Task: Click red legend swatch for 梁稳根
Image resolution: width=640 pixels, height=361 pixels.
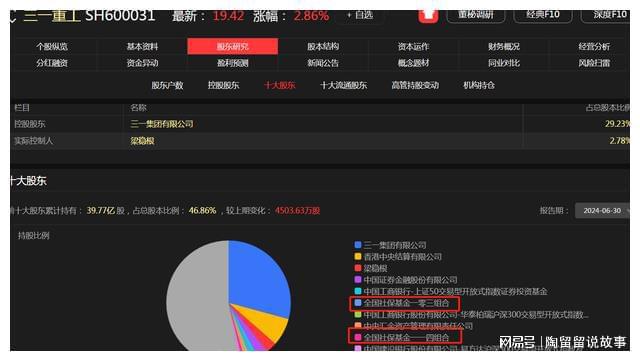Action: click(x=358, y=268)
